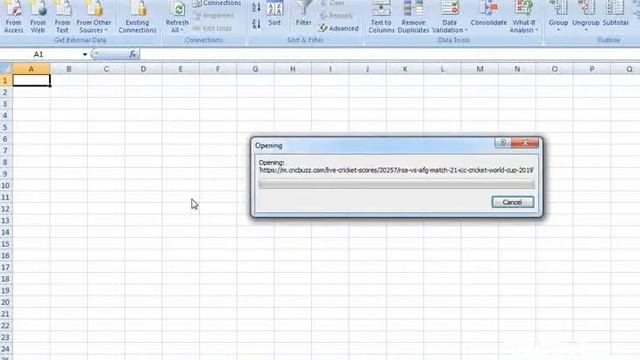Click the Insert Function fx icon
This screenshot has width=640, height=360.
(132, 54)
